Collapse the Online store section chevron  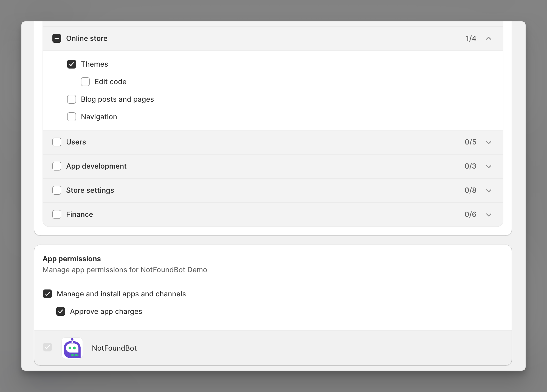[489, 38]
